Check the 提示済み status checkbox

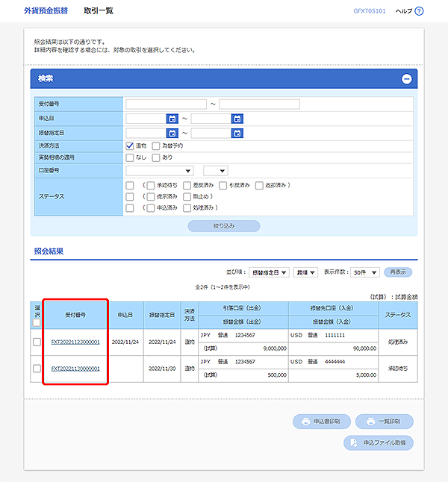(x=151, y=197)
